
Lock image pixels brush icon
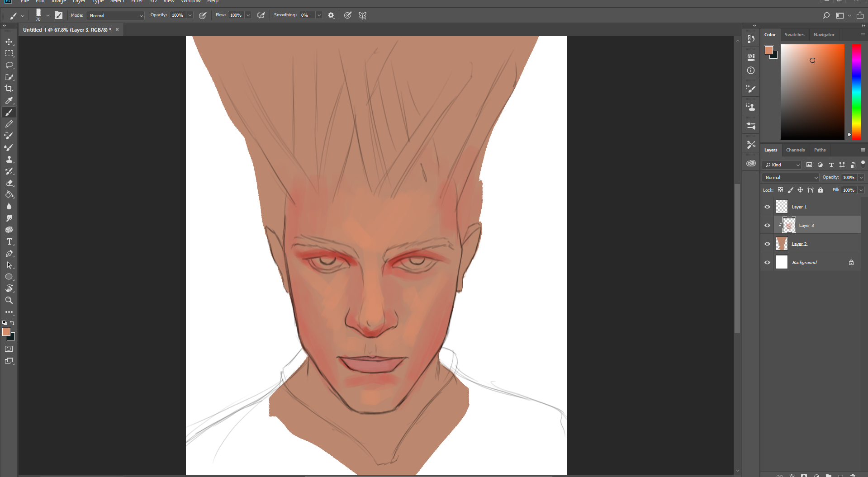point(790,190)
